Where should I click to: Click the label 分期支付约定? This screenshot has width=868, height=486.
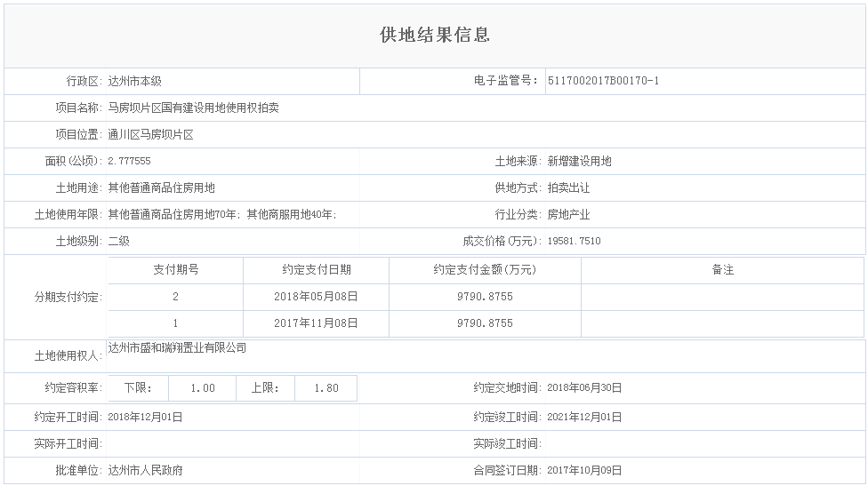click(x=68, y=297)
